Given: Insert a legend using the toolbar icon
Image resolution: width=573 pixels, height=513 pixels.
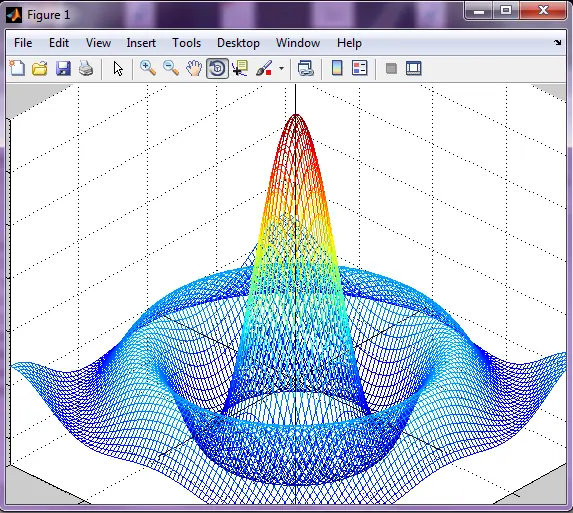Looking at the screenshot, I should point(360,68).
